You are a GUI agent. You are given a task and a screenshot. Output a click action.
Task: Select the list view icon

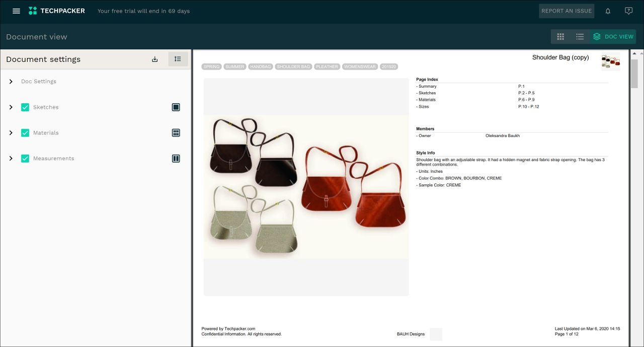click(x=580, y=36)
